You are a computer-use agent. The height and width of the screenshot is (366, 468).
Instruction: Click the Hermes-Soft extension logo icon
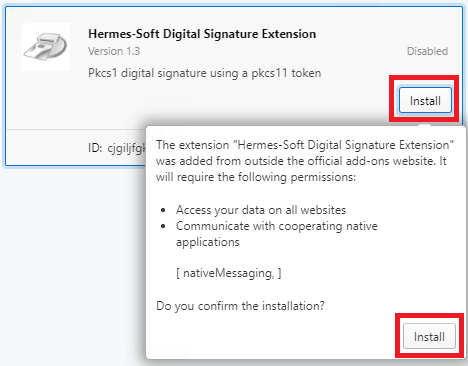(46, 47)
